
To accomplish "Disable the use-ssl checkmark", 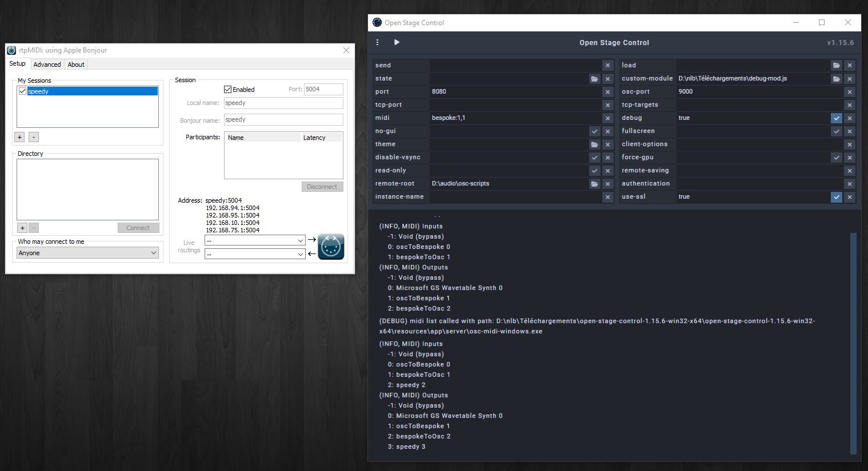I will coord(837,197).
